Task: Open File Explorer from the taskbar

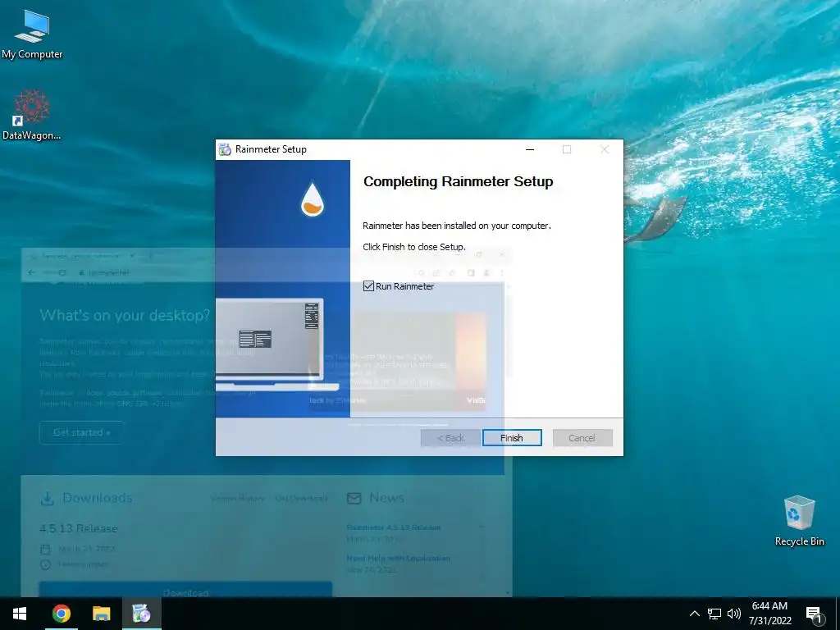Action: coord(101,614)
